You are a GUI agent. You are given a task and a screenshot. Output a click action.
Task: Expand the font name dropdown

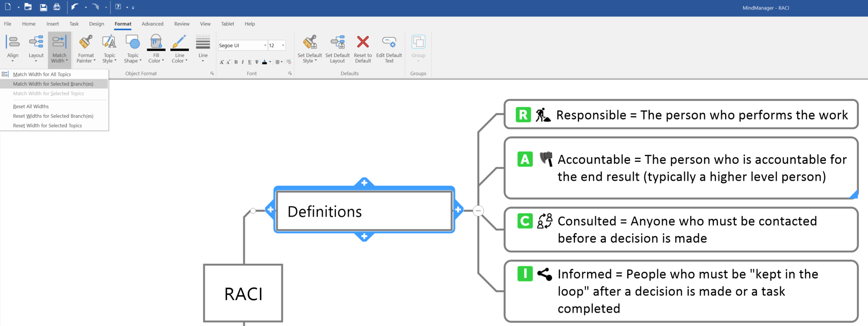tap(265, 45)
